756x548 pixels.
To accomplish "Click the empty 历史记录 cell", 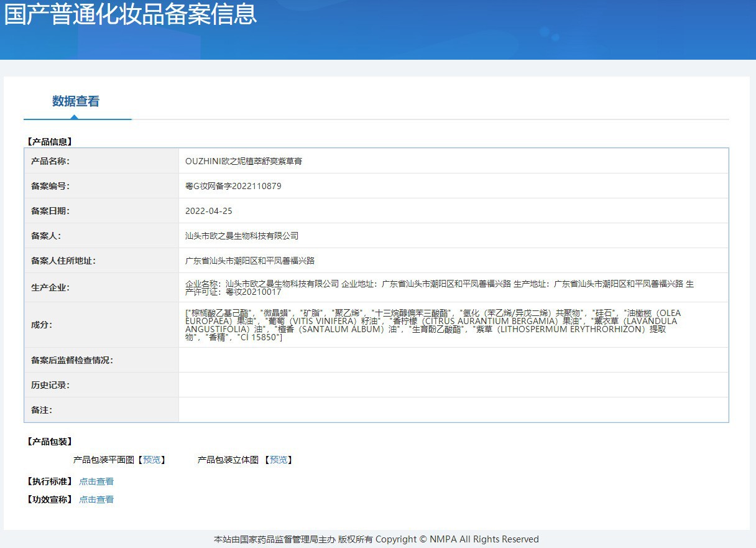I will pos(435,385).
